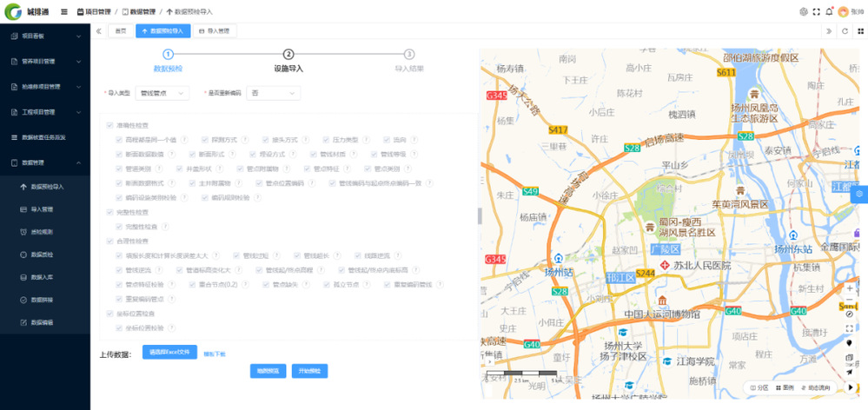
Task: Open the grid layout icon at top right
Action: [x=858, y=30]
